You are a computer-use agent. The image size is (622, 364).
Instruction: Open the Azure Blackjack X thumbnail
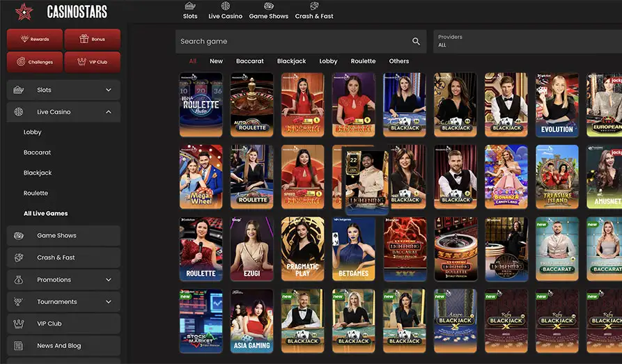click(x=456, y=321)
